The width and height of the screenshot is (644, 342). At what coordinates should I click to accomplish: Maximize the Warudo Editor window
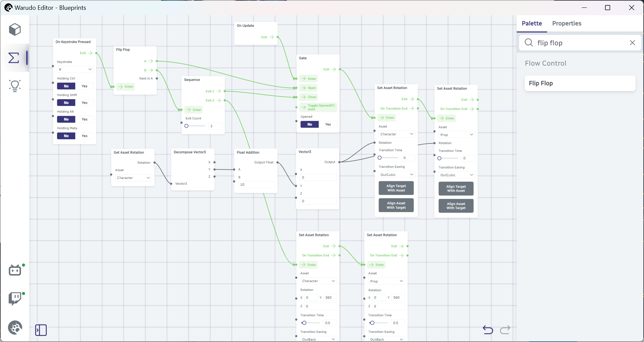pyautogui.click(x=607, y=7)
